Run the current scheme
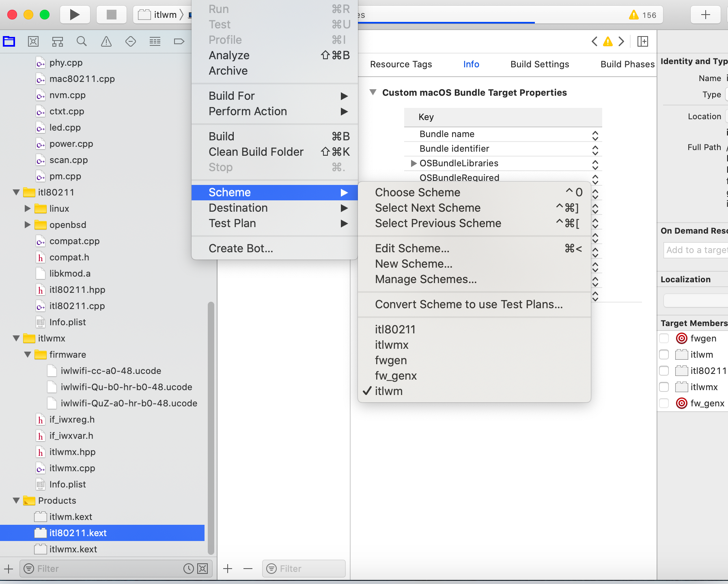 click(75, 14)
